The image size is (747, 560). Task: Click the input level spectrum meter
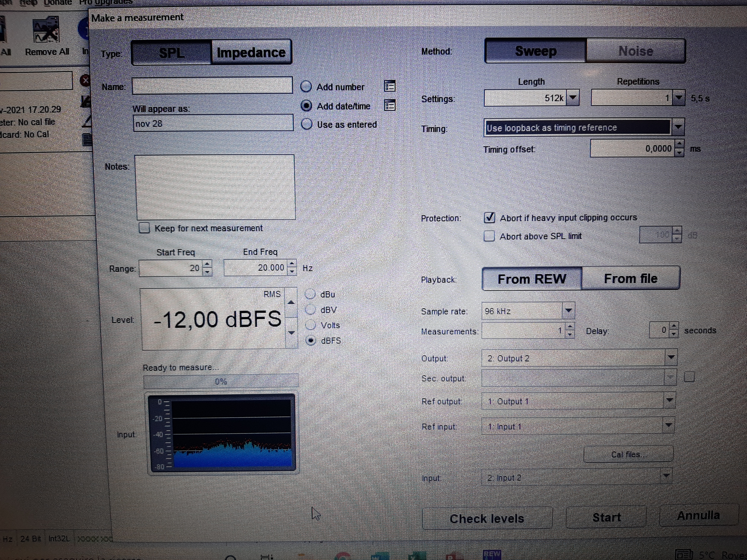point(222,433)
